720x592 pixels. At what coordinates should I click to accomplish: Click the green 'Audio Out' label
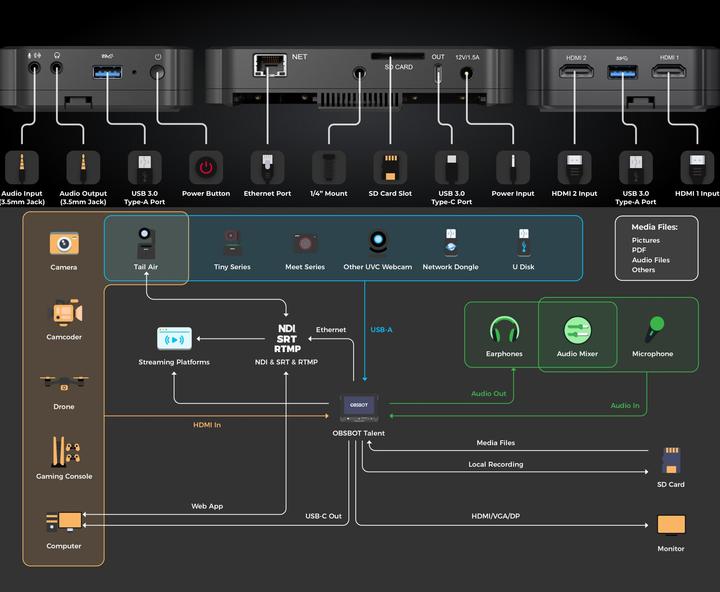(x=489, y=394)
